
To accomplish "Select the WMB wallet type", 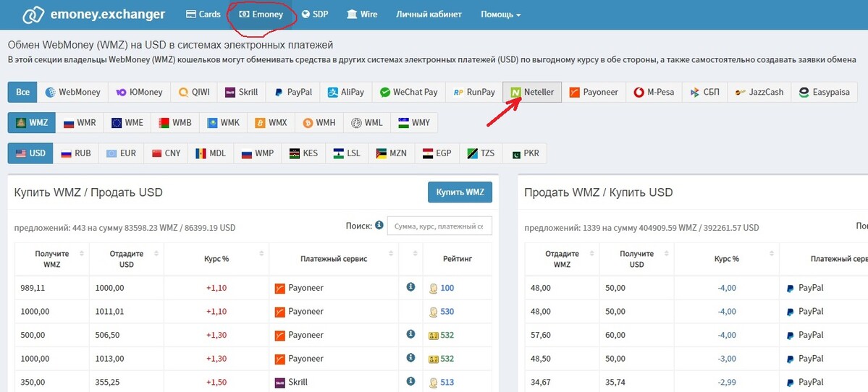I will (175, 123).
